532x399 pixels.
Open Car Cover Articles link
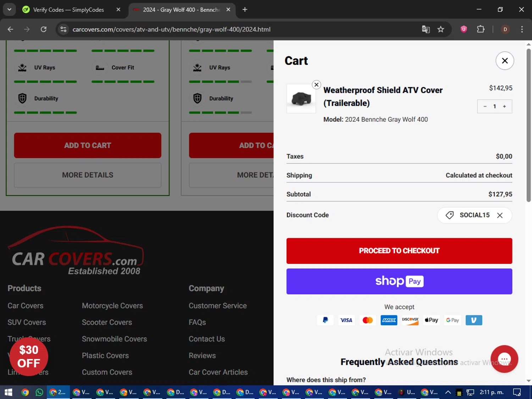pyautogui.click(x=218, y=372)
